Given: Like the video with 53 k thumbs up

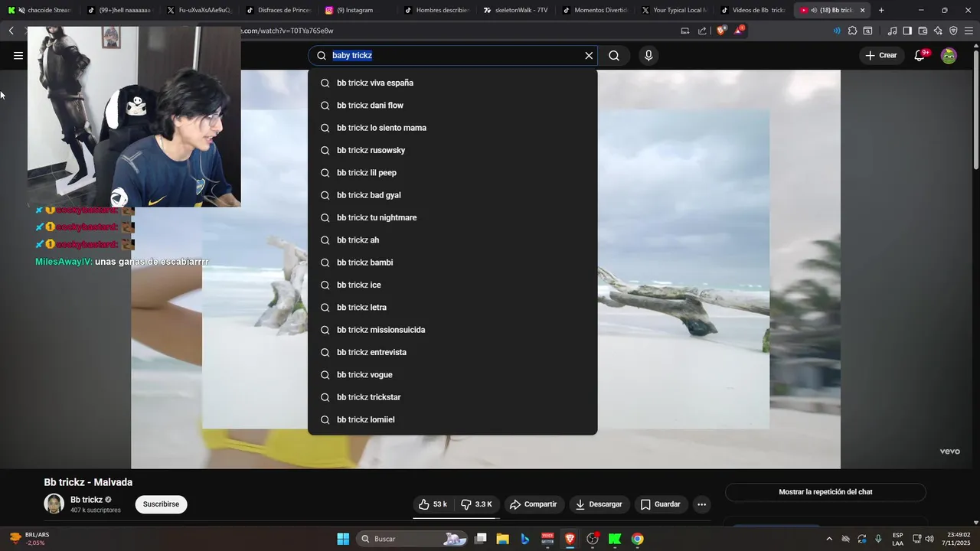Looking at the screenshot, I should pyautogui.click(x=433, y=504).
